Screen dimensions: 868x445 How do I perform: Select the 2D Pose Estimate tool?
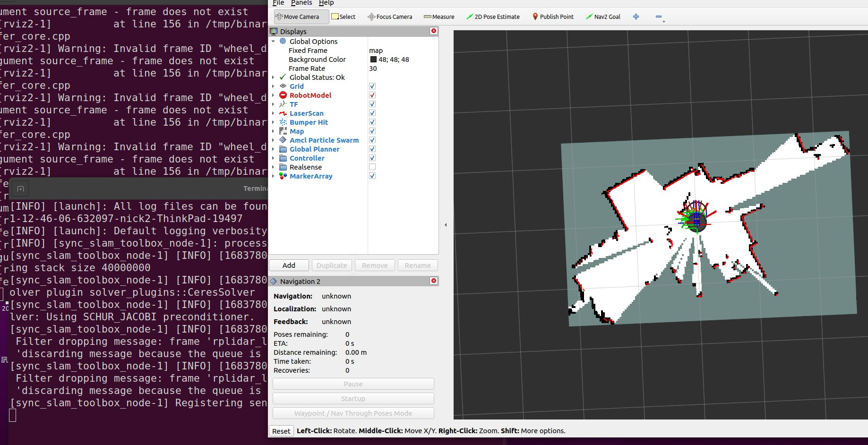(493, 17)
